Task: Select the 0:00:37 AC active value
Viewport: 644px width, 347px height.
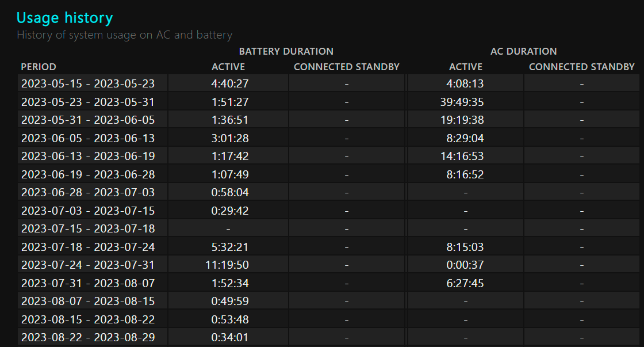Action: 465,265
